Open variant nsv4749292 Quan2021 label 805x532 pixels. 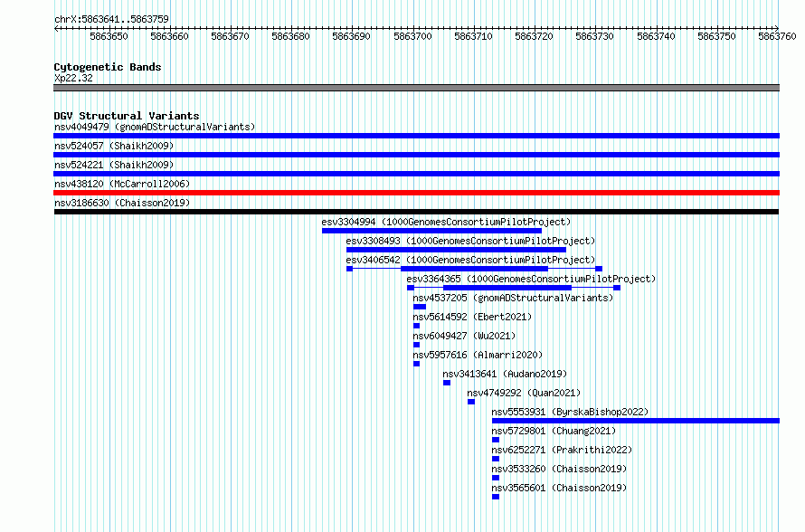tap(524, 393)
